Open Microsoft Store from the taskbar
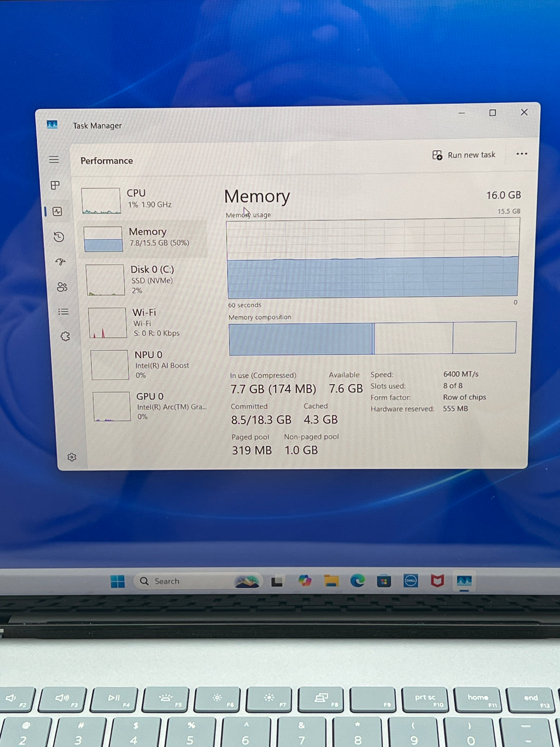This screenshot has height=747, width=560. point(384,581)
